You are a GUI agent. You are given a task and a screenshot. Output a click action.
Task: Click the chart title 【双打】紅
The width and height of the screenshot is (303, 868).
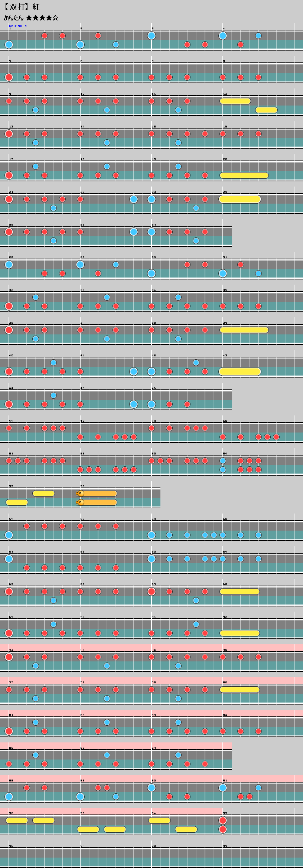(x=21, y=7)
